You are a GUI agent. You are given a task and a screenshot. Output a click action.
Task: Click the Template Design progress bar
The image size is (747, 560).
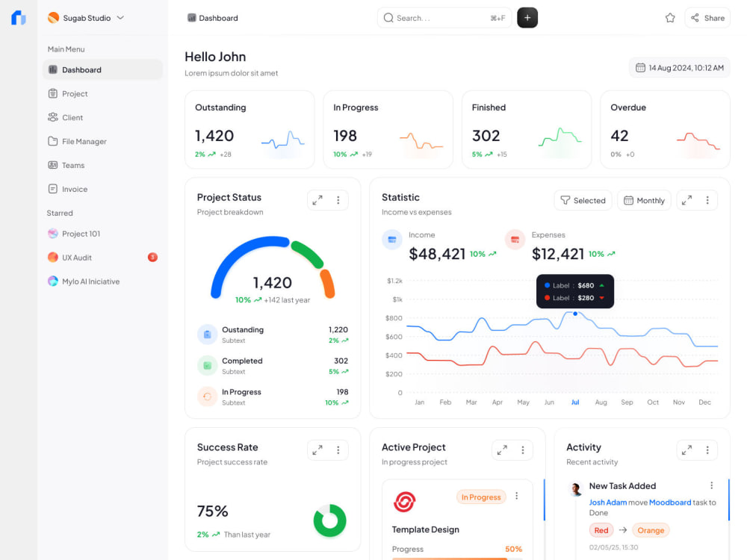[457, 559]
